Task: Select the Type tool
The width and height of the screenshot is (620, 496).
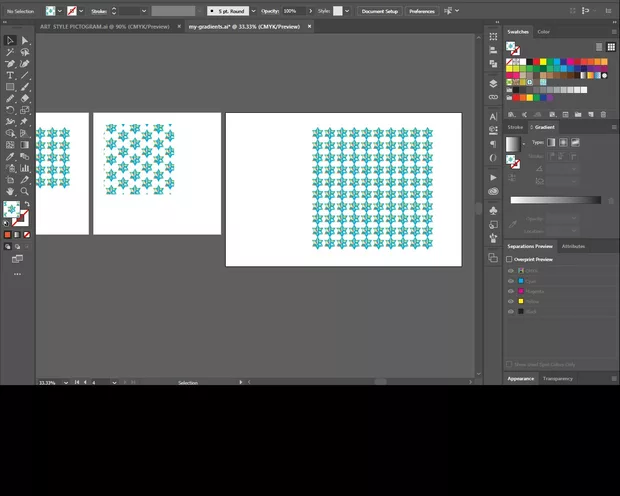Action: [10, 75]
